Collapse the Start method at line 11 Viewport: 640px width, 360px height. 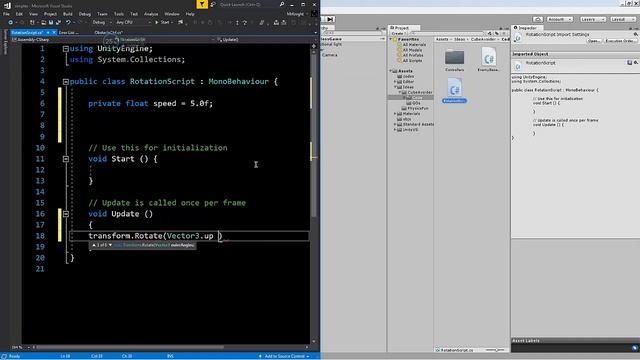(66, 159)
